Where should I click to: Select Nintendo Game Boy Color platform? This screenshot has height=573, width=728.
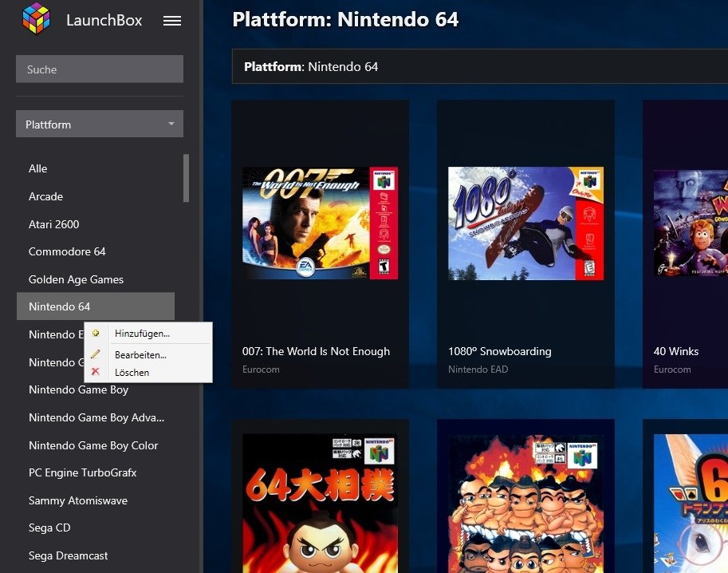(93, 445)
